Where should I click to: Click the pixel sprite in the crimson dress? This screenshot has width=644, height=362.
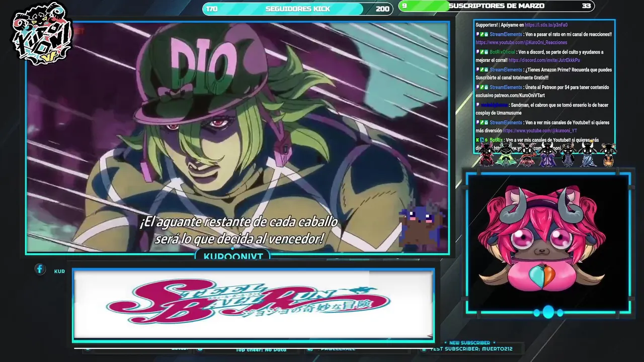pos(487,154)
